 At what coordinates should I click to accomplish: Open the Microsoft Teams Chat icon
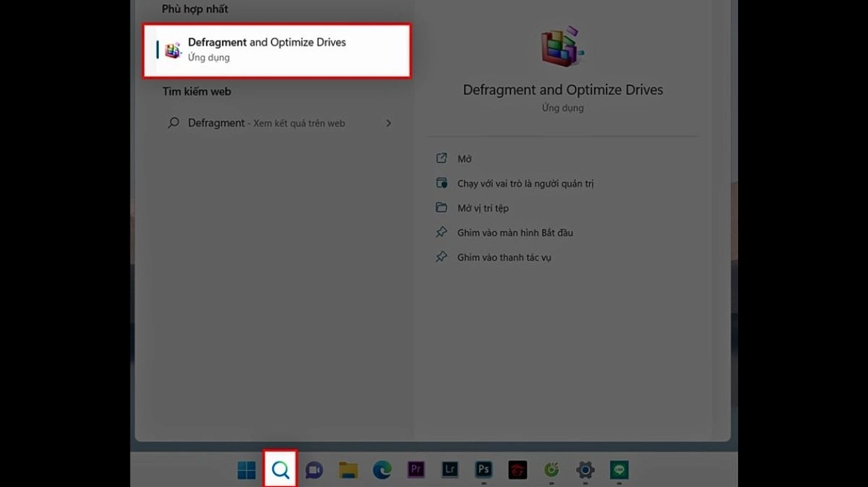tap(314, 469)
